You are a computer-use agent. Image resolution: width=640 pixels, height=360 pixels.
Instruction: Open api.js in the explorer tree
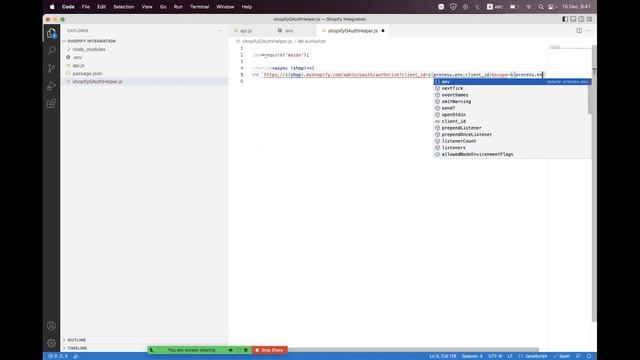(78, 65)
